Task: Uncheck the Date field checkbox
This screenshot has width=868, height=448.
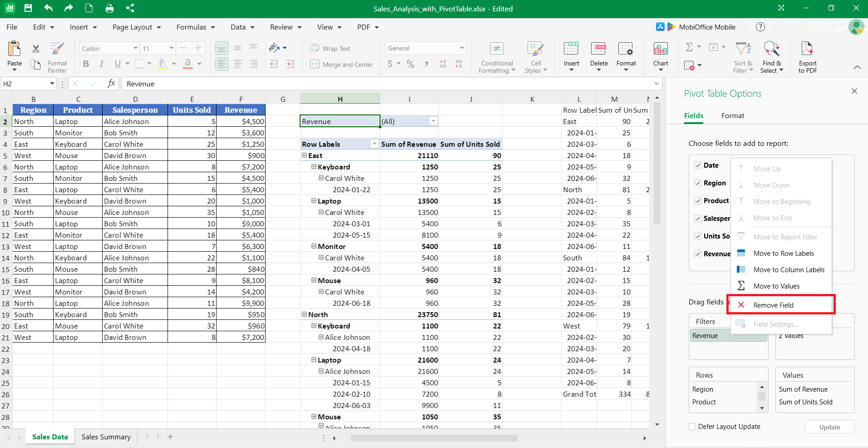Action: coord(698,165)
